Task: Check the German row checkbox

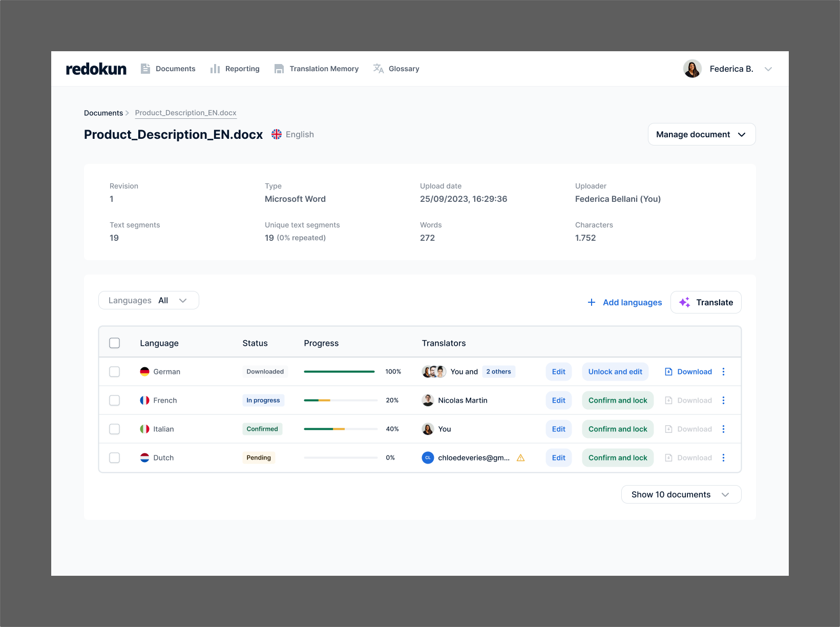Action: coord(115,371)
